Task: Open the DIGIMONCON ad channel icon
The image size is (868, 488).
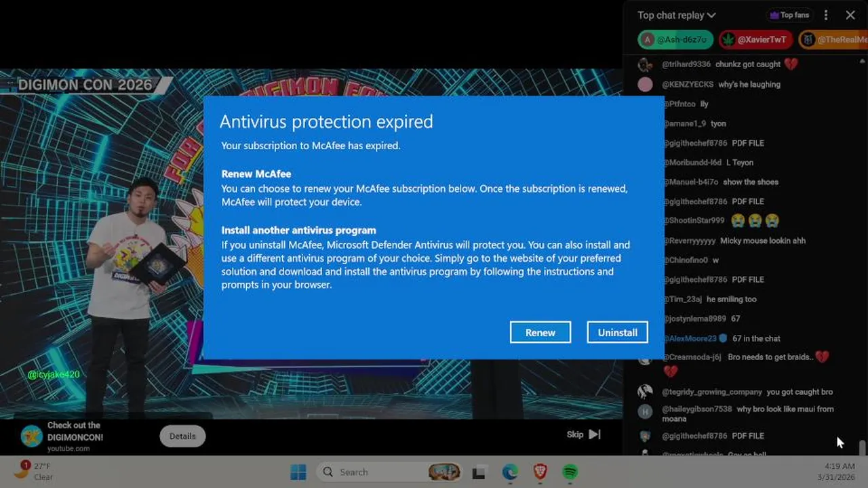Action: click(x=31, y=436)
